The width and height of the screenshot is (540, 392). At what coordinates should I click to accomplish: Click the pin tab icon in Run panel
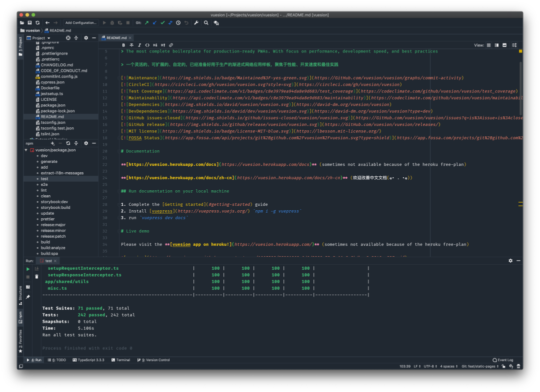(28, 297)
